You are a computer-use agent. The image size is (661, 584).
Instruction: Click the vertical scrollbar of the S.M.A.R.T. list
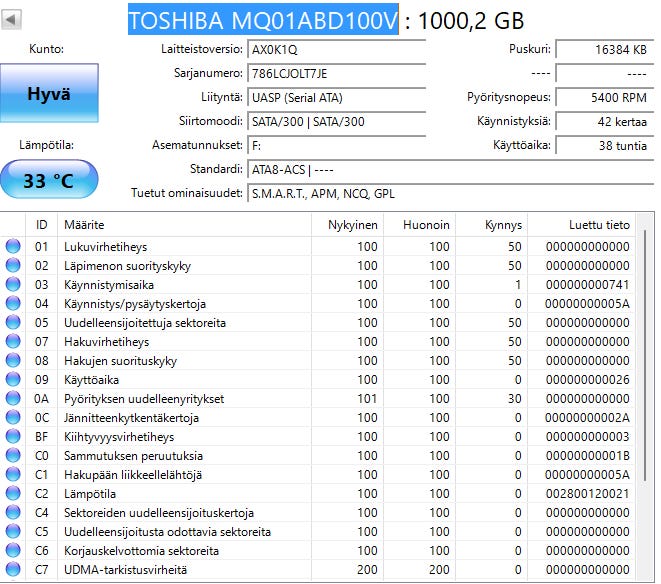pos(645,354)
